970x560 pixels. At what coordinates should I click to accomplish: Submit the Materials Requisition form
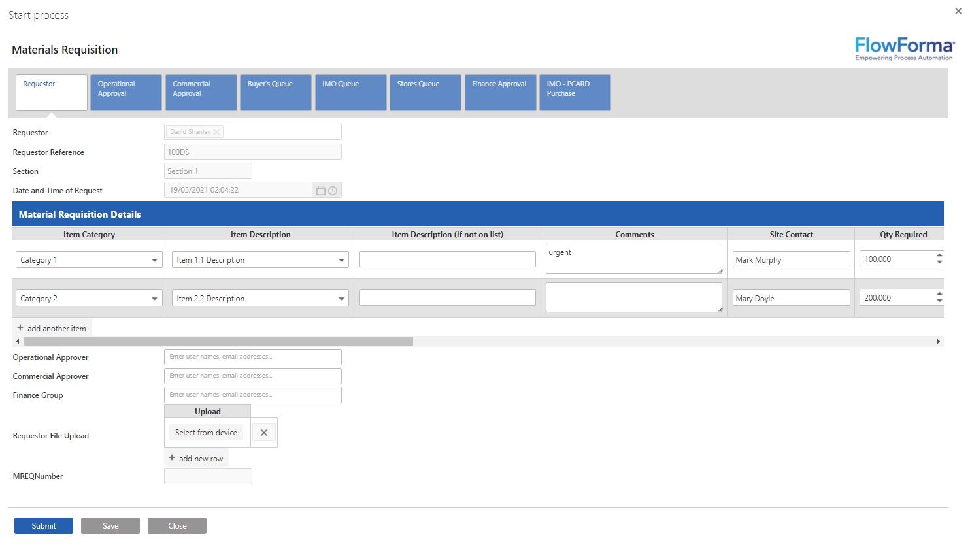tap(43, 525)
